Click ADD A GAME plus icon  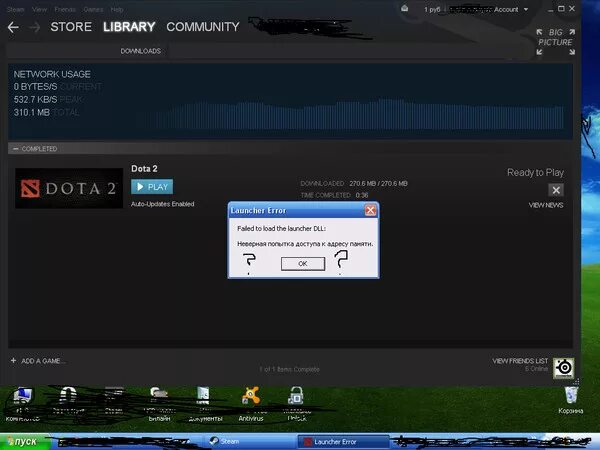coord(13,360)
